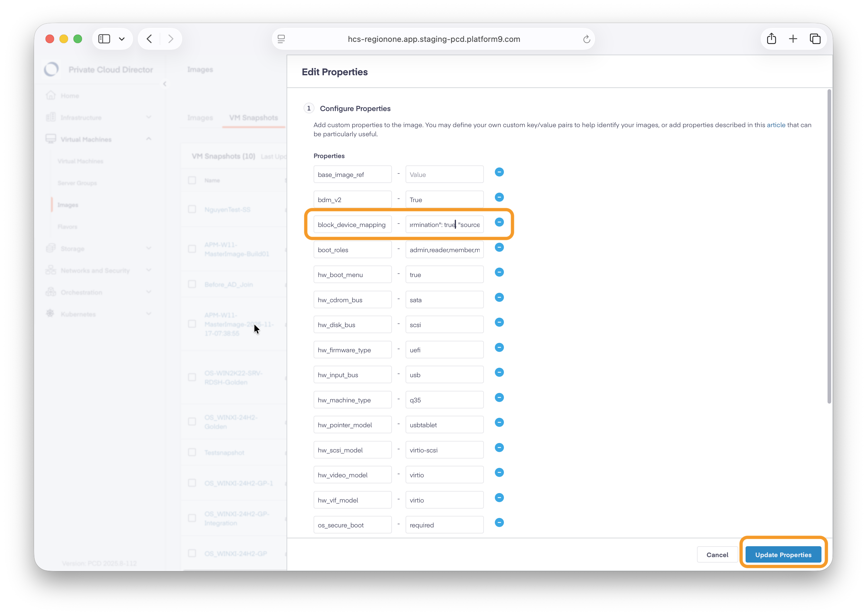The width and height of the screenshot is (867, 616).
Task: Remove the block_device_mapping property
Action: point(499,222)
